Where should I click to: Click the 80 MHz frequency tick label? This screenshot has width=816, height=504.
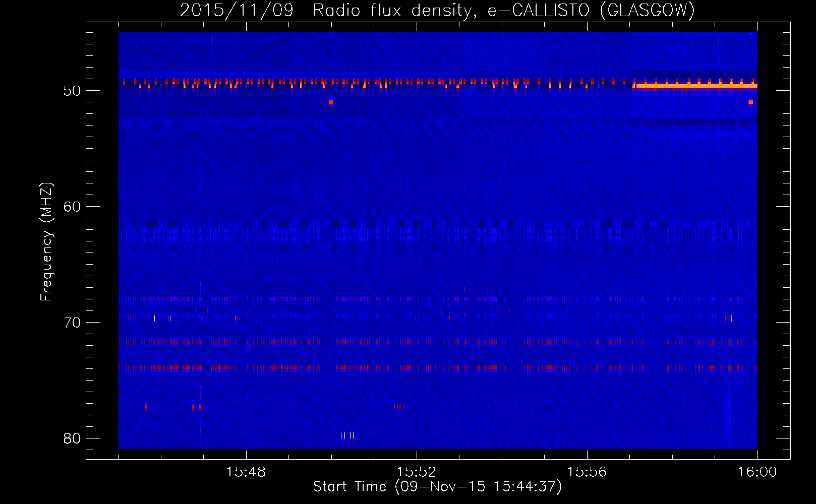(72, 438)
